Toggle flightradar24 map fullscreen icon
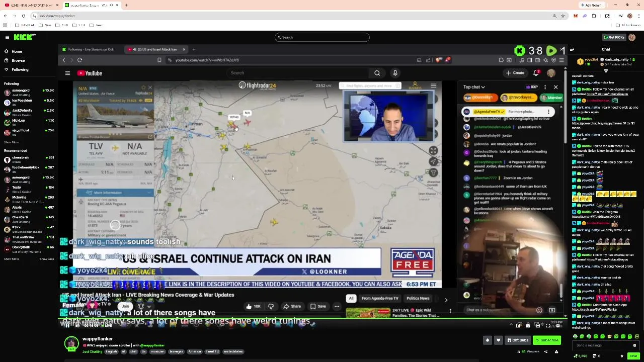Image resolution: width=644 pixels, height=362 pixels. [433, 150]
